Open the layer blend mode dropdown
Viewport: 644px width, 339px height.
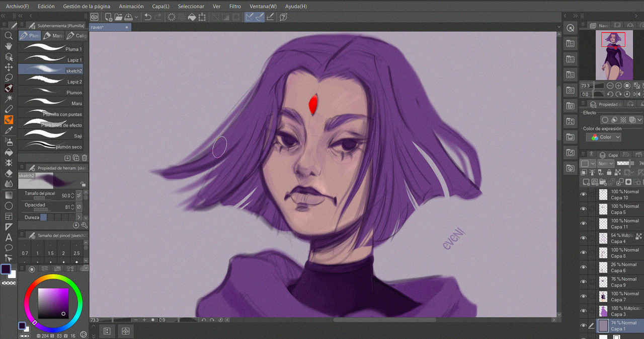(605, 164)
